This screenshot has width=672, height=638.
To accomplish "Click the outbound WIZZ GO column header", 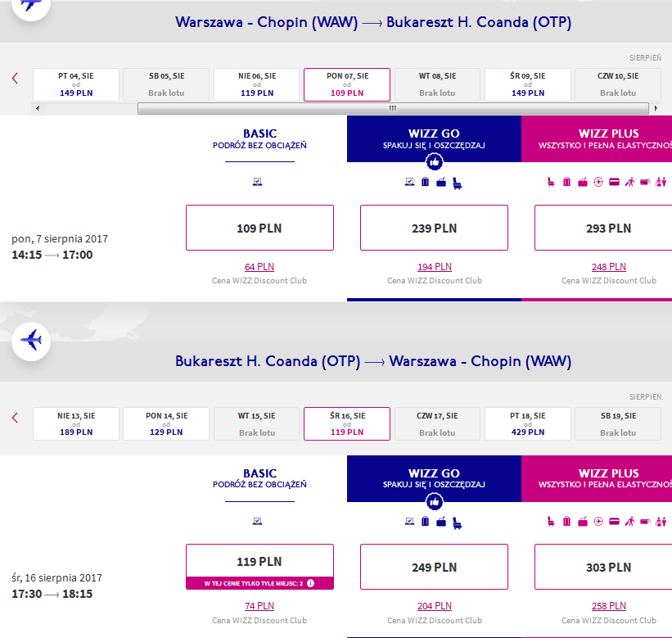I will coord(434,139).
